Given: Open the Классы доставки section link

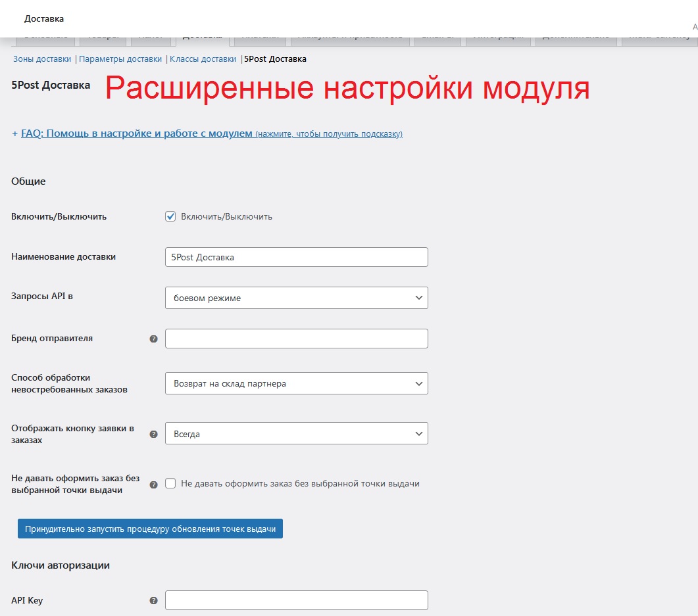Looking at the screenshot, I should click(x=203, y=59).
